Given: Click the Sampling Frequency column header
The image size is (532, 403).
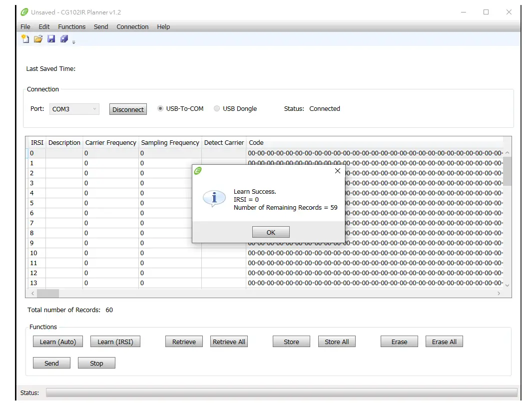Looking at the screenshot, I should tap(170, 142).
